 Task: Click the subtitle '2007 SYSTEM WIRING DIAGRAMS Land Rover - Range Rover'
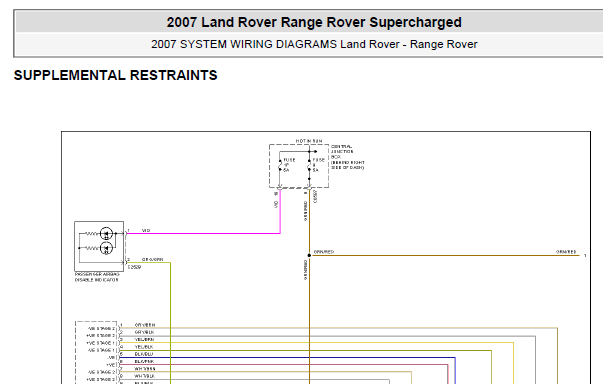coord(314,44)
